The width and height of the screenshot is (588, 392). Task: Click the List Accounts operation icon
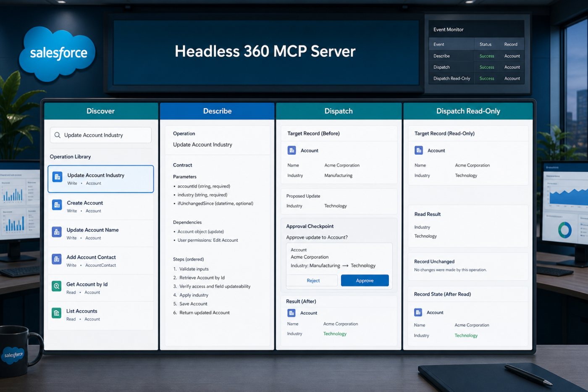pos(56,313)
